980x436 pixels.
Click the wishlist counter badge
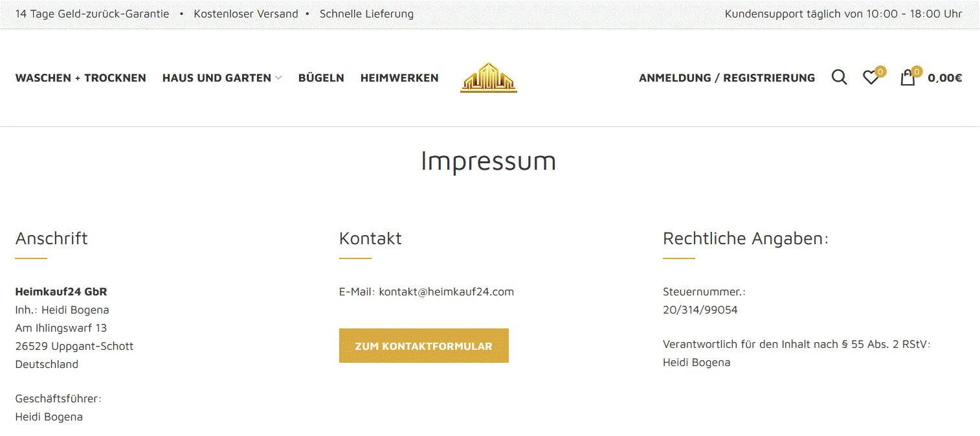(x=880, y=71)
